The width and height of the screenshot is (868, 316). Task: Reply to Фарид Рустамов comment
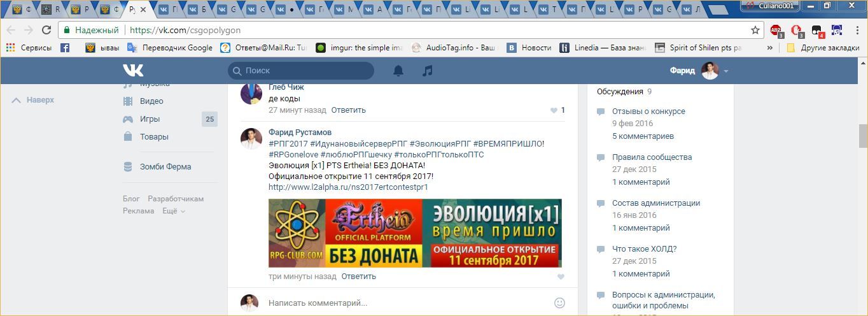pos(358,276)
